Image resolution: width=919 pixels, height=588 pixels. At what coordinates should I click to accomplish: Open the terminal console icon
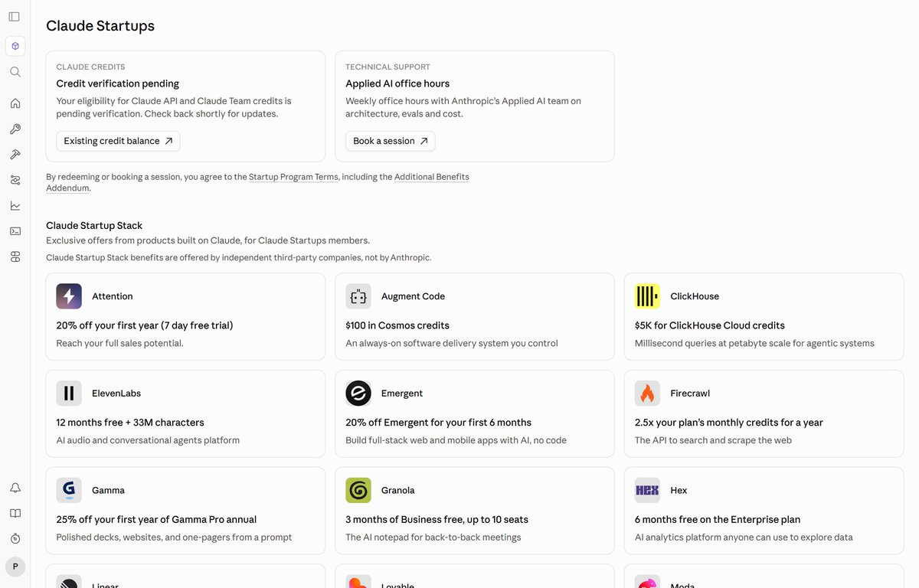pyautogui.click(x=15, y=231)
